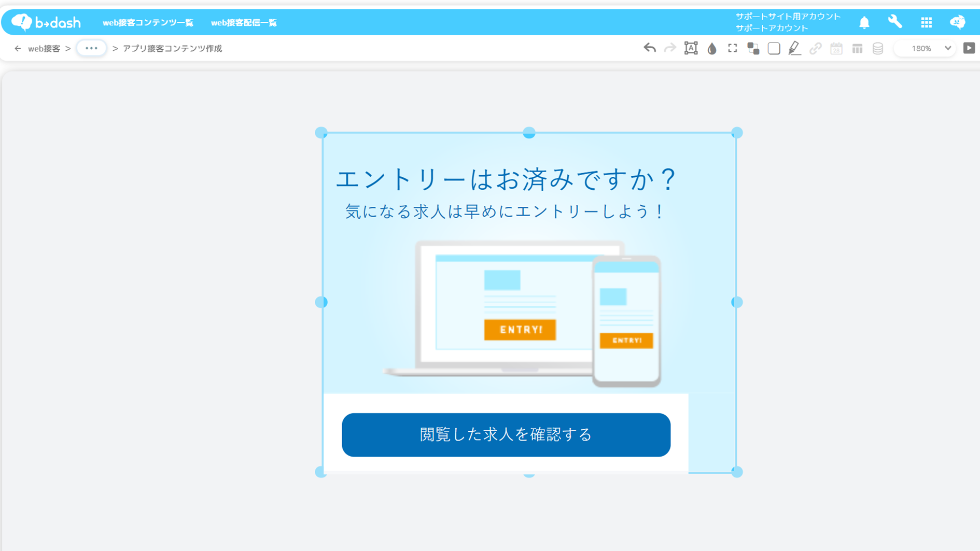Screen dimensions: 980x551
Task: Open web接客コンテンツ一覧 menu
Action: click(x=148, y=23)
